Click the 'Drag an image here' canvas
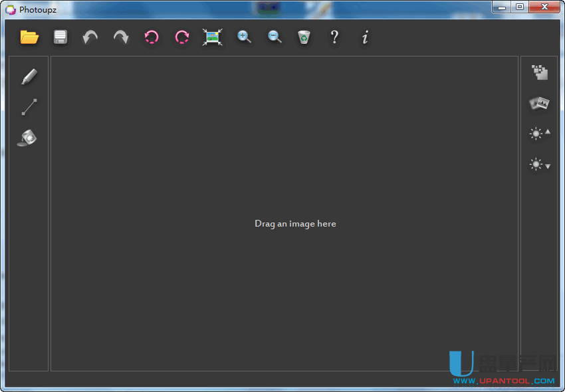 [x=295, y=224]
